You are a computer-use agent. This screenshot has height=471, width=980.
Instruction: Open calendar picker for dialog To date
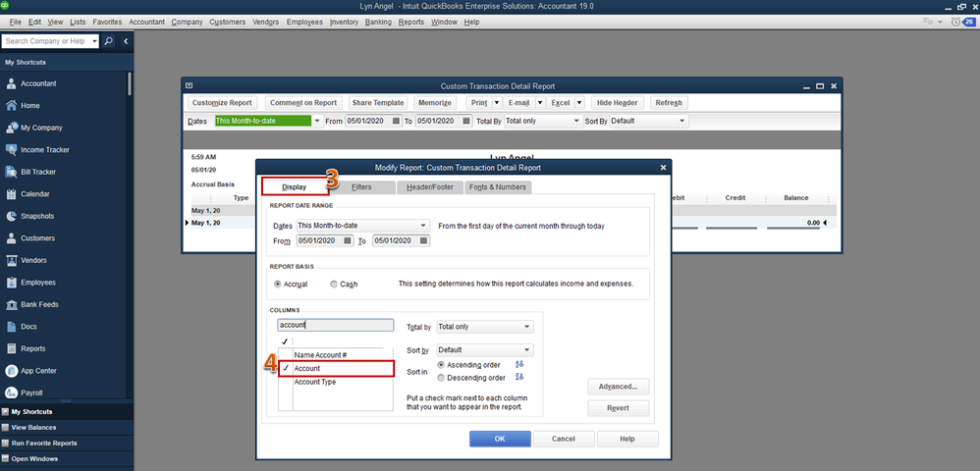(x=424, y=240)
